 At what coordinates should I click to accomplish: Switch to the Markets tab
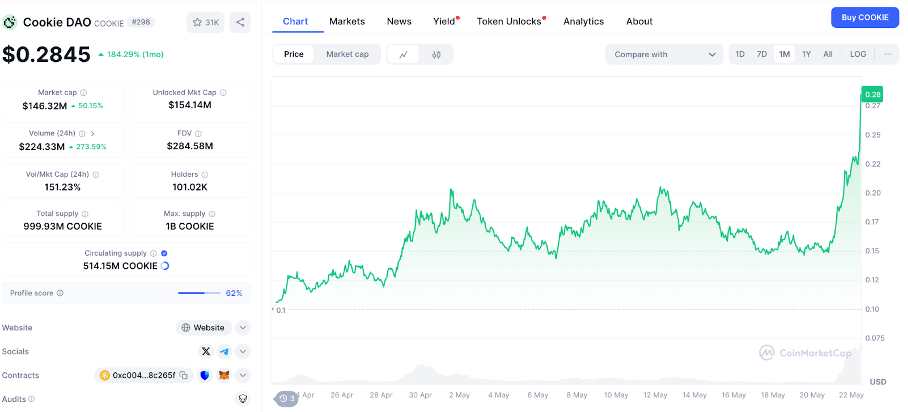(347, 21)
